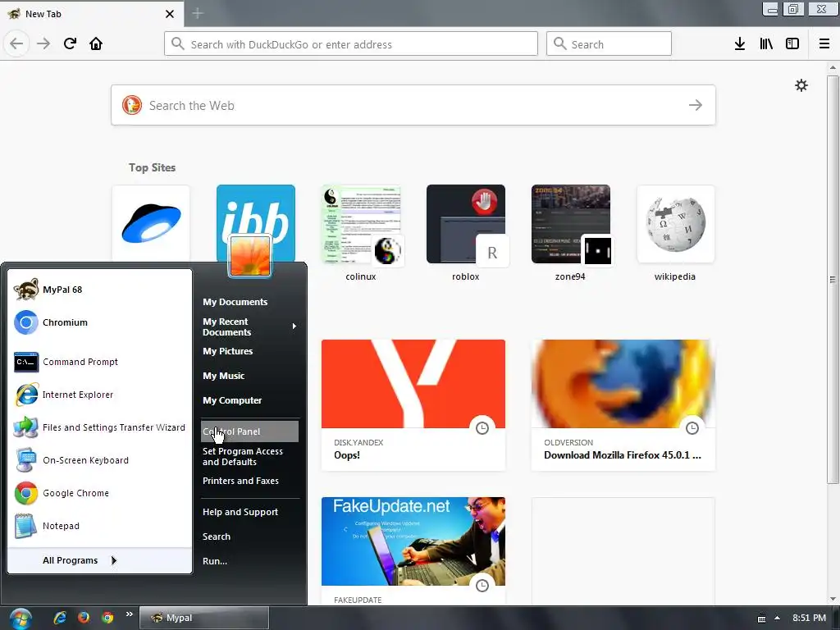
Task: Open the Downloads arrow icon
Action: click(740, 44)
